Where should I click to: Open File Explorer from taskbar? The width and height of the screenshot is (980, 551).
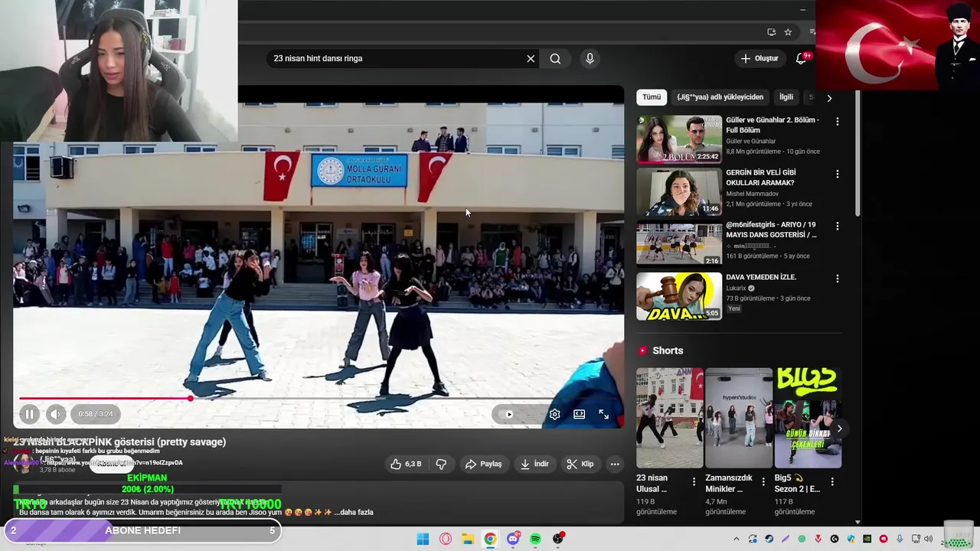(468, 539)
